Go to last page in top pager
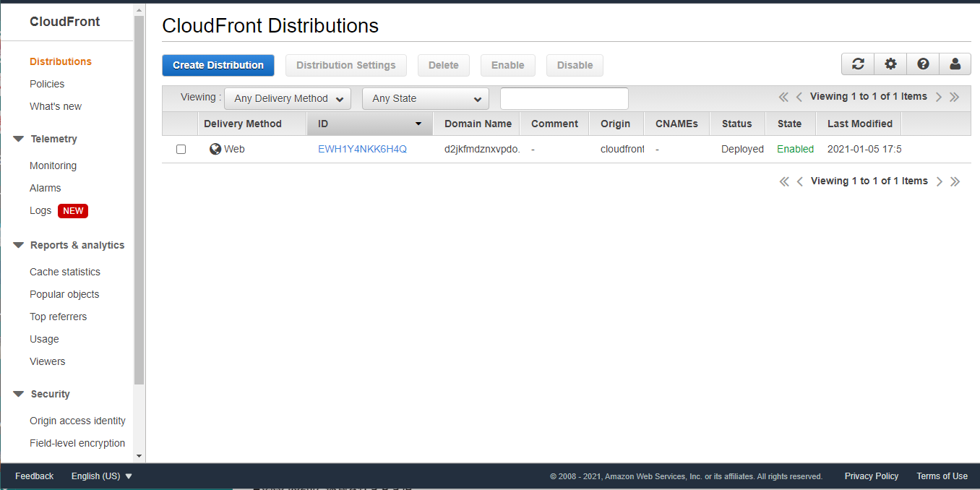 tap(954, 97)
